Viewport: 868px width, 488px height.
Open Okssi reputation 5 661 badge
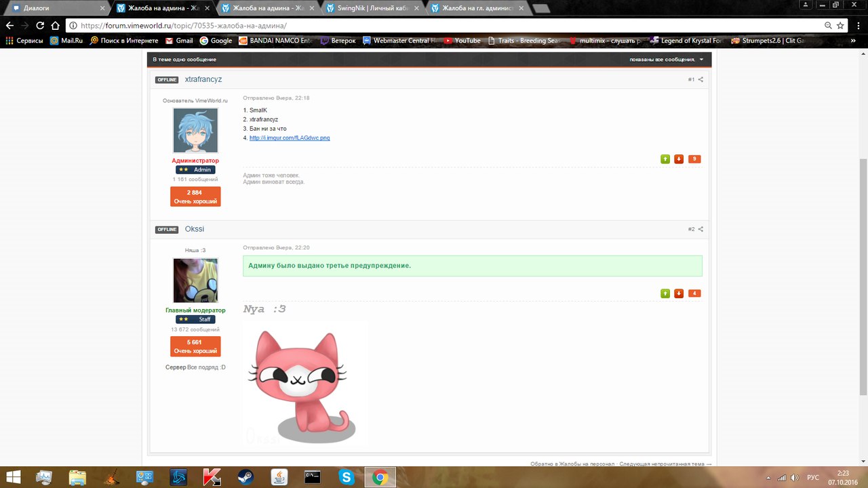coord(195,346)
